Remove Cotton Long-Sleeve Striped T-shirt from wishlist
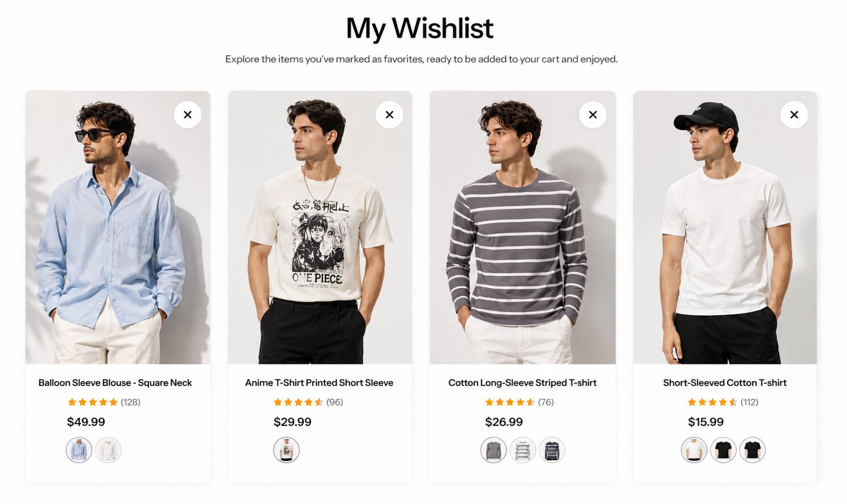This screenshot has height=504, width=847. point(593,115)
